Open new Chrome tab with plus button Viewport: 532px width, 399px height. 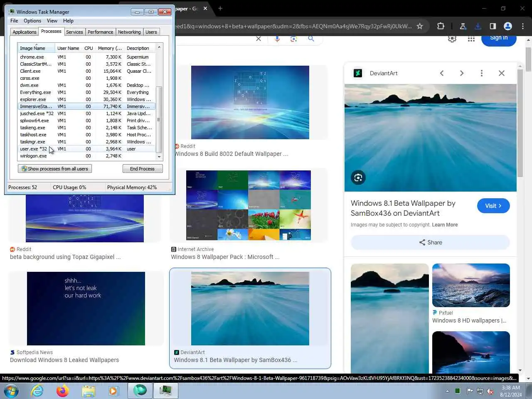[220, 8]
